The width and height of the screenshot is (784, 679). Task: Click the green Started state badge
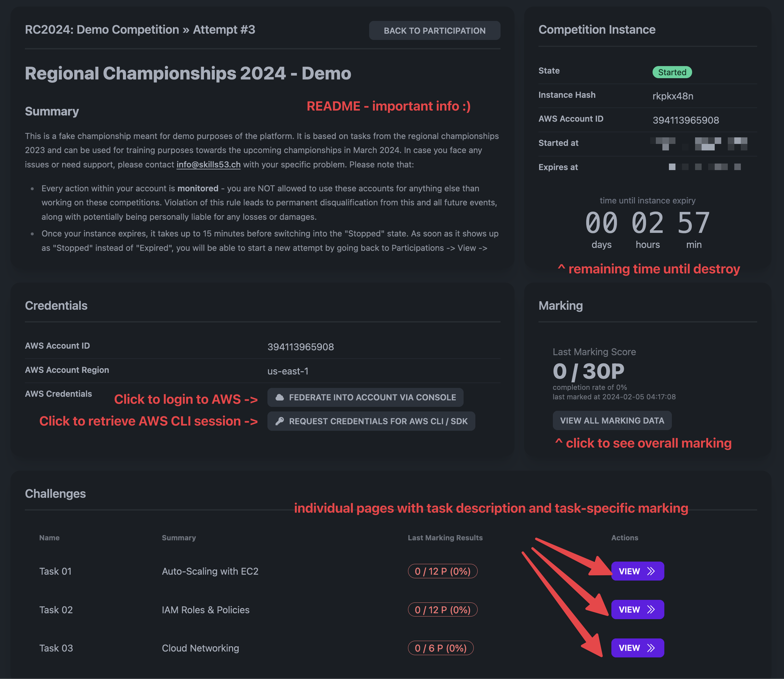pyautogui.click(x=672, y=72)
